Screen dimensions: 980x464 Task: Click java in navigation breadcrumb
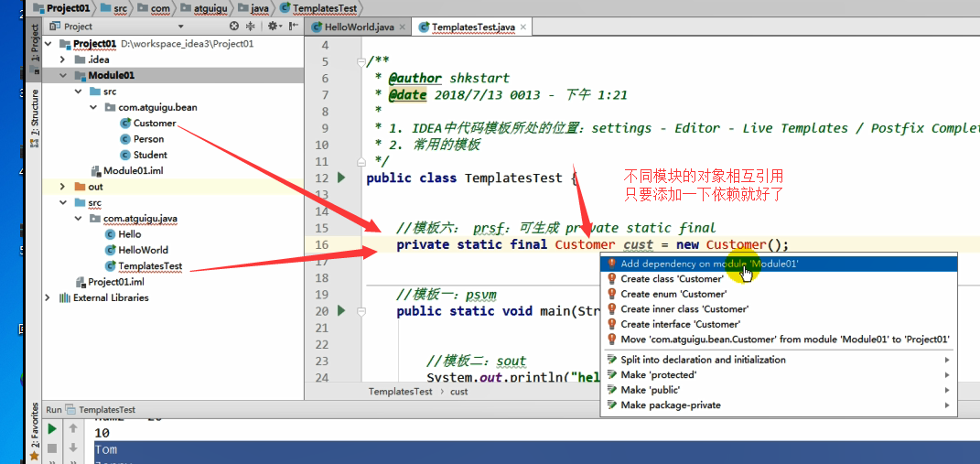255,8
